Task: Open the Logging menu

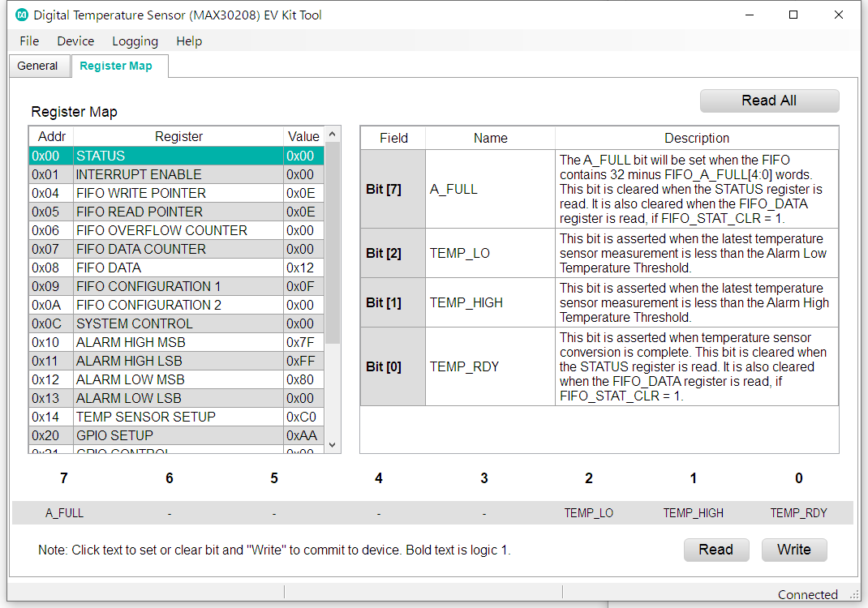Action: (x=135, y=41)
